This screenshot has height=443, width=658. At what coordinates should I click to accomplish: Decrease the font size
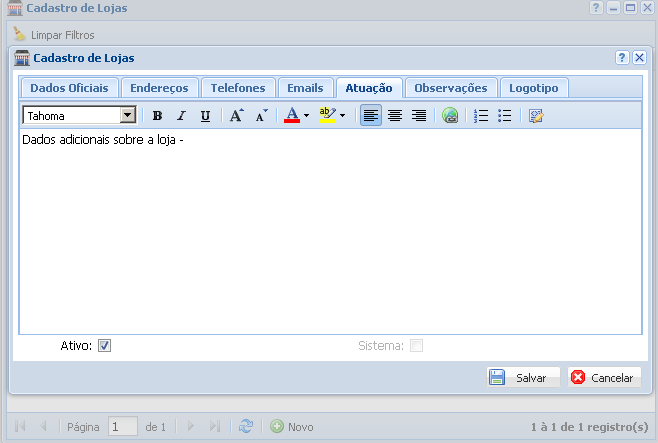tap(260, 116)
